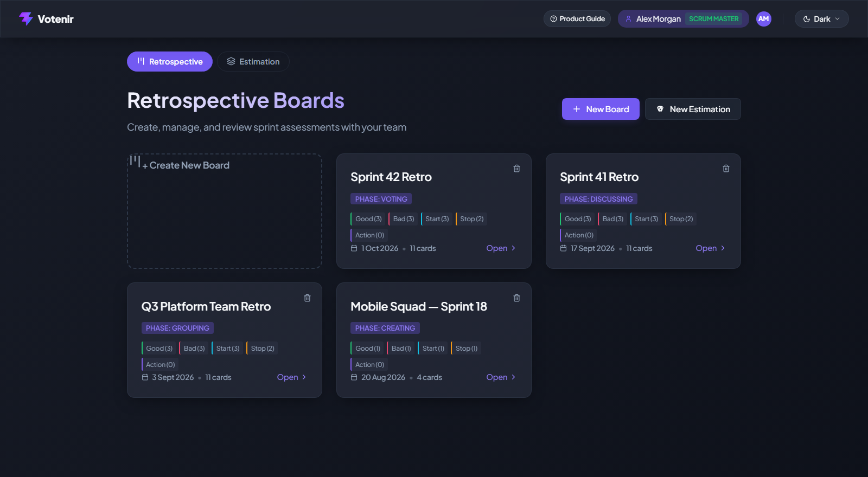Viewport: 868px width, 477px height.
Task: Click the Sprint 42 Retro title
Action: click(391, 177)
